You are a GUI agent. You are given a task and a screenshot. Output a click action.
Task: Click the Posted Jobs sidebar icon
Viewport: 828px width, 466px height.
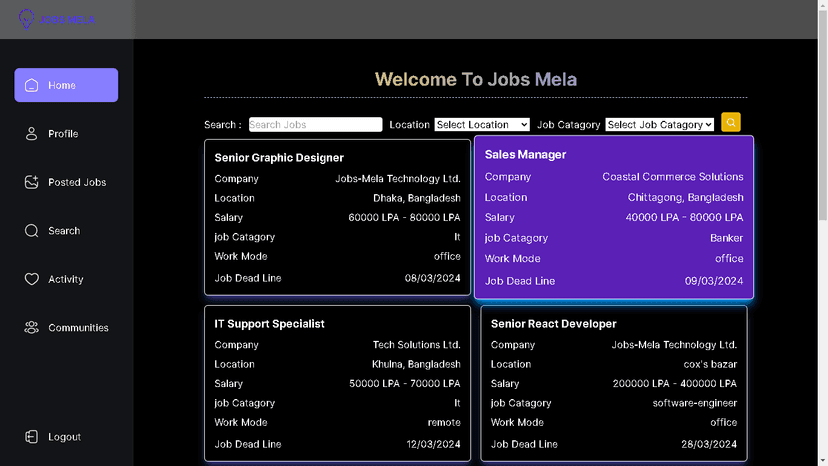coord(32,182)
